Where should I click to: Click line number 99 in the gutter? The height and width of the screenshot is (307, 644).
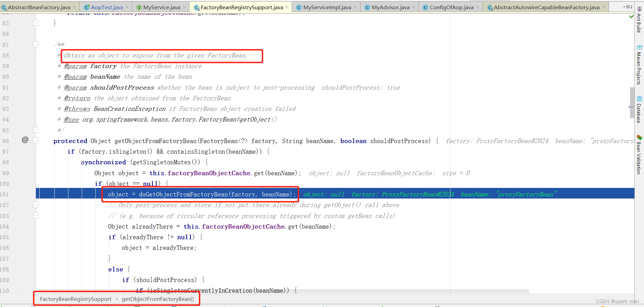tap(5, 173)
